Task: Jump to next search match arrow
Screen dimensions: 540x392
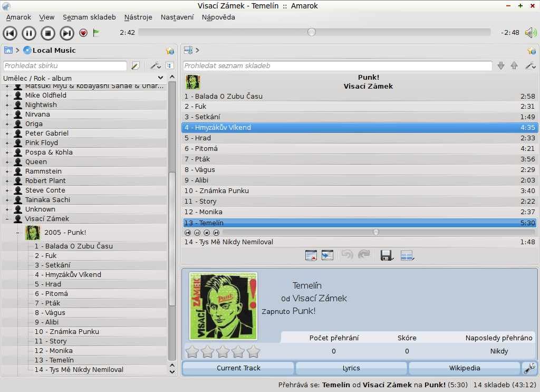Action: [501, 65]
